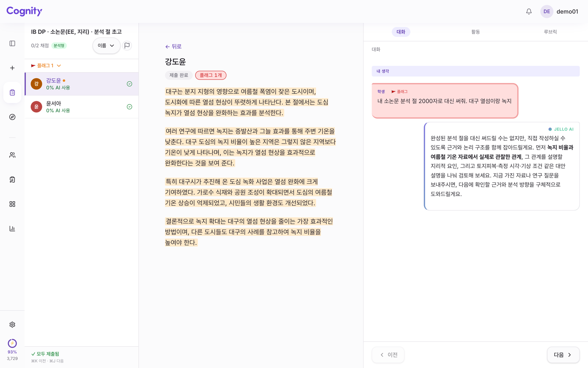Open the document check icon in sidebar
Screen dimensions: 588x368
12,180
